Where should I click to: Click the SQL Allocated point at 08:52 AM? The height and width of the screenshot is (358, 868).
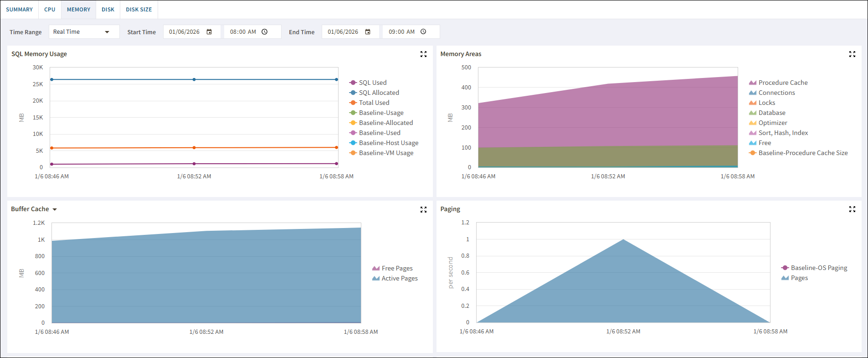pyautogui.click(x=194, y=79)
